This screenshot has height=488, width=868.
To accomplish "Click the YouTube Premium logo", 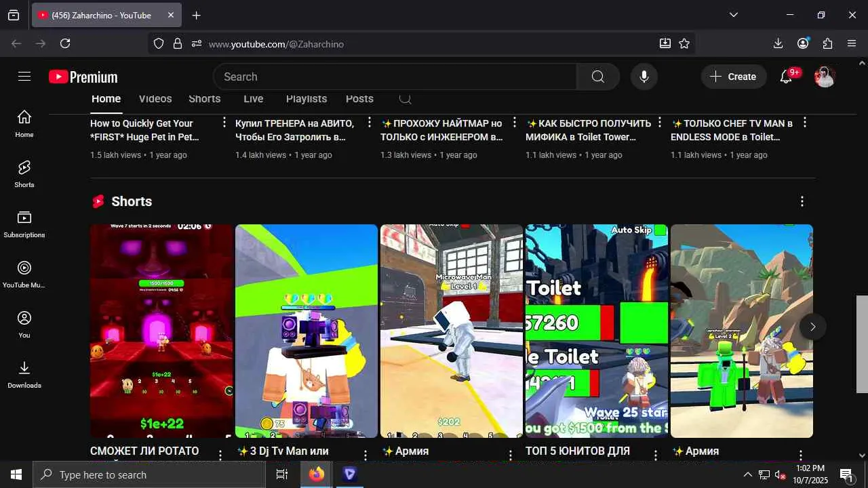I will [83, 77].
